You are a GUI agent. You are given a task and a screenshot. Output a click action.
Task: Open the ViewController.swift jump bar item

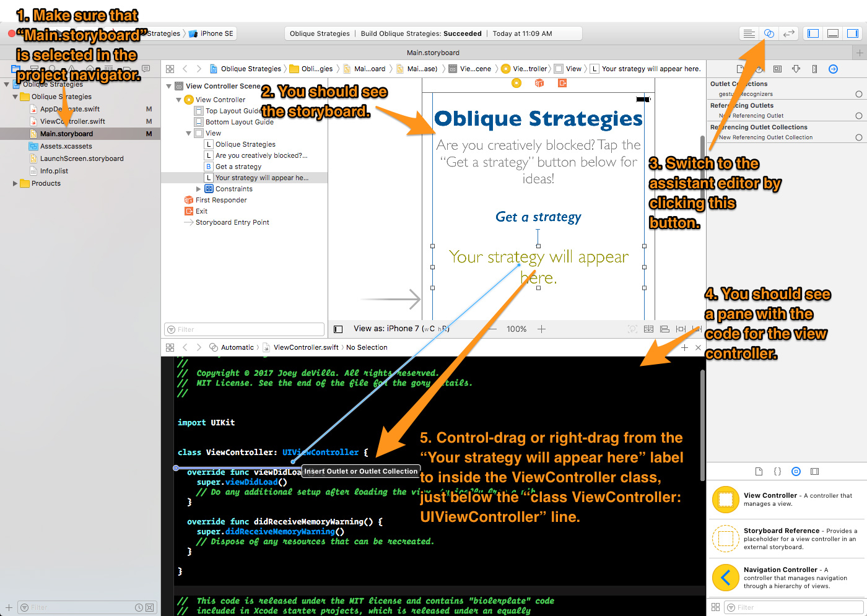tap(300, 347)
